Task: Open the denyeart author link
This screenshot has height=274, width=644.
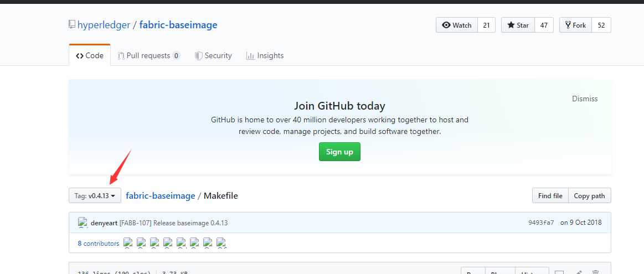Action: tap(104, 223)
